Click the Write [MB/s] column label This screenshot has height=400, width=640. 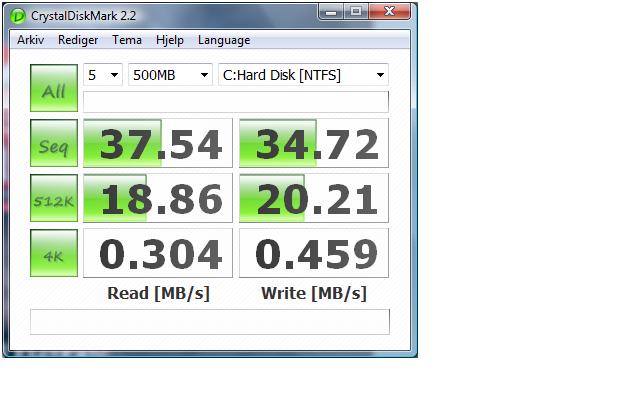coord(314,293)
